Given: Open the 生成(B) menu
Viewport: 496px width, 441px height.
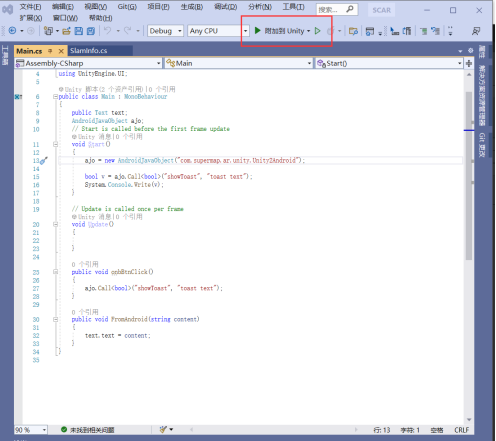Looking at the screenshot, I should (x=192, y=7).
